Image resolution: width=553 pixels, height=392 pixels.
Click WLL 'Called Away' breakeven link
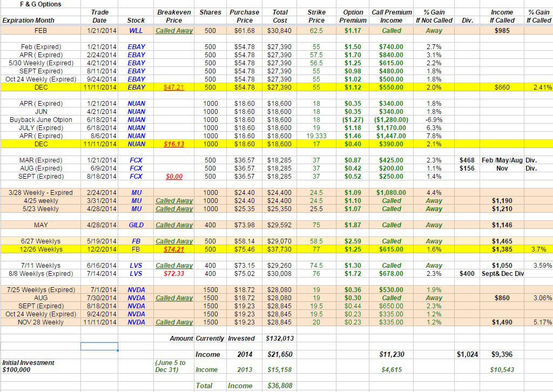174,31
